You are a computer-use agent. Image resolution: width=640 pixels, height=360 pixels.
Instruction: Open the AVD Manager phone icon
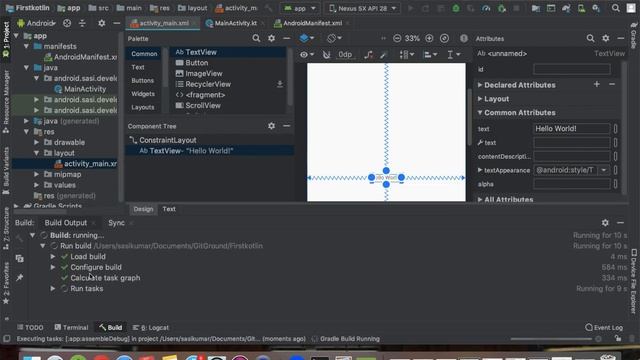(x=581, y=8)
